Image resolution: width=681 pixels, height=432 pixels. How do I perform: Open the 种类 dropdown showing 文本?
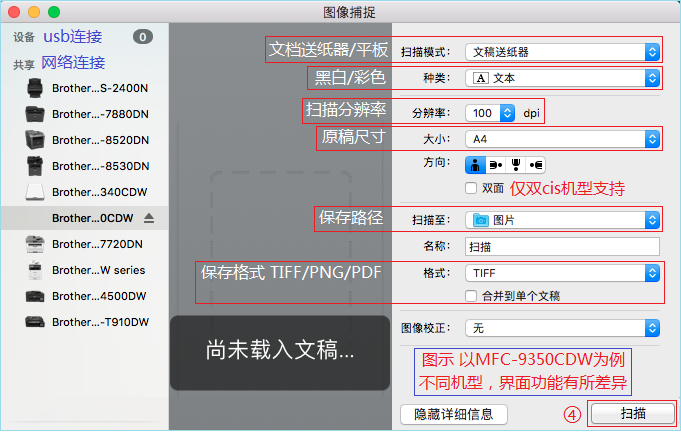click(x=562, y=78)
